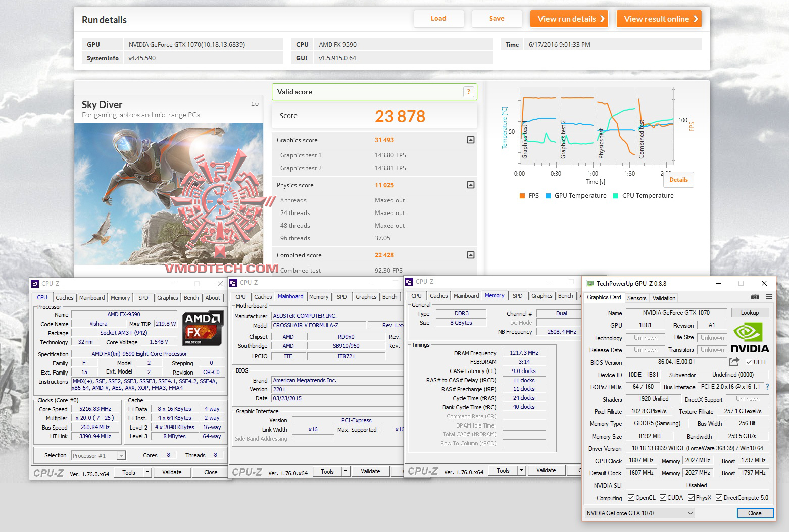
Task: Click the Driver Version field in GPU-Z
Action: tap(697, 448)
